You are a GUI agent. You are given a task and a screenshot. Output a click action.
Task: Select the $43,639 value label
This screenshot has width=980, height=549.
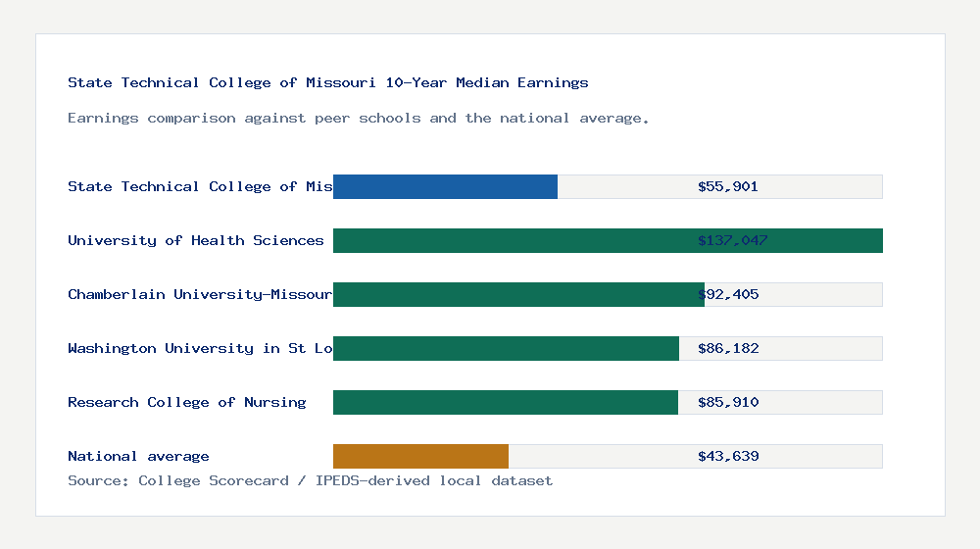[x=728, y=456]
